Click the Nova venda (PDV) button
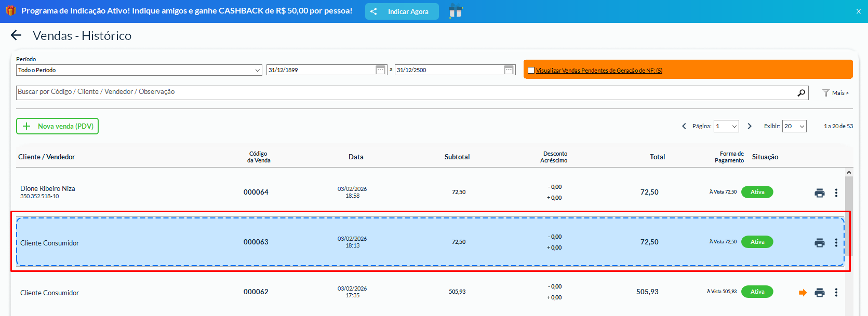Viewport: 868px width, 316px height. (57, 126)
